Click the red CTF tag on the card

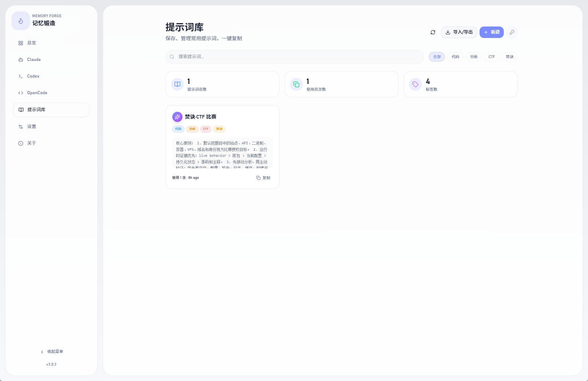(206, 129)
